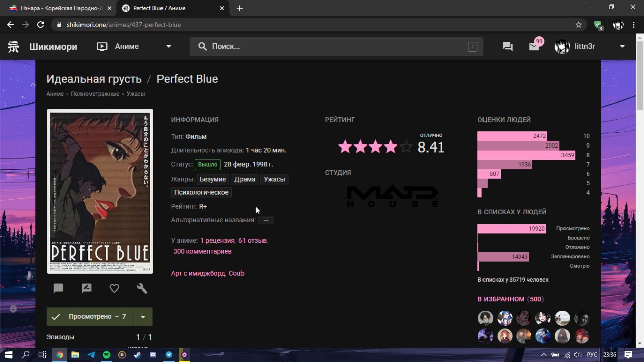Click the write review icon under poster
The image size is (644, 362).
click(x=87, y=288)
